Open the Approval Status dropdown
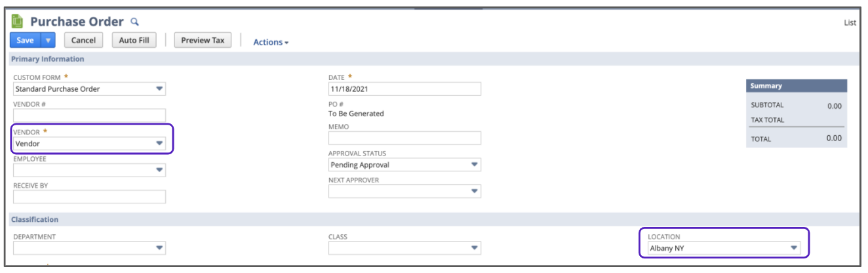The width and height of the screenshot is (868, 273). click(475, 165)
